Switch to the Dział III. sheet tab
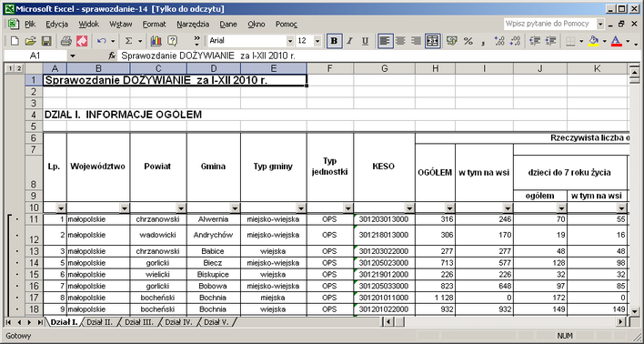 139,322
